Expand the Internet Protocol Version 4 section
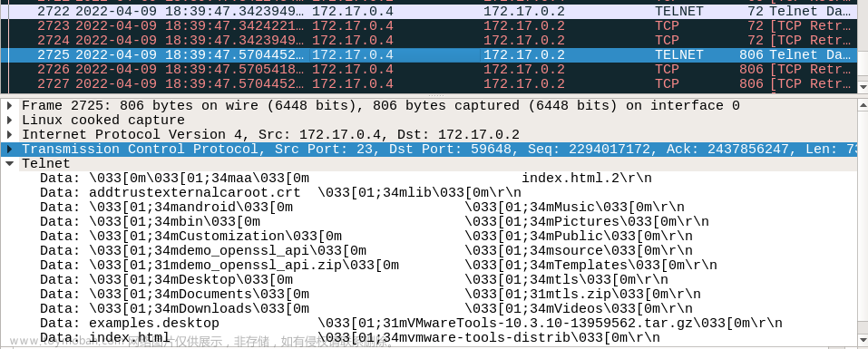 [x=9, y=134]
